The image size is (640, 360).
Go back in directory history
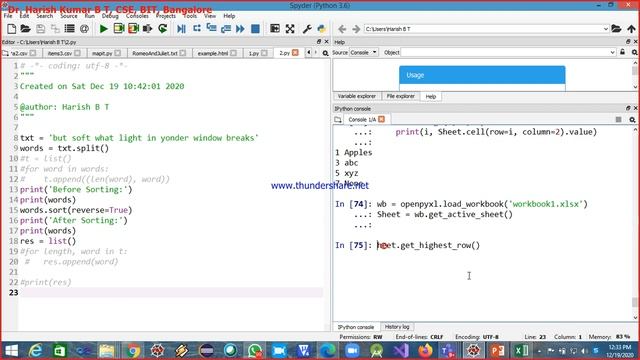[x=342, y=29]
